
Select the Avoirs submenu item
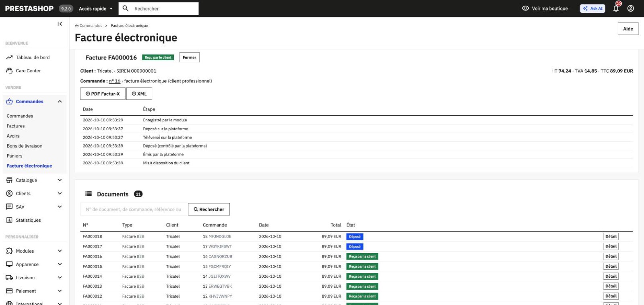(13, 136)
